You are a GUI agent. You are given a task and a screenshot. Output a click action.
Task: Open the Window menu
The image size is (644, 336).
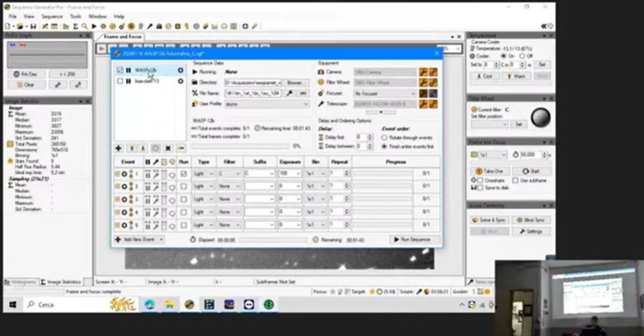[x=98, y=16]
